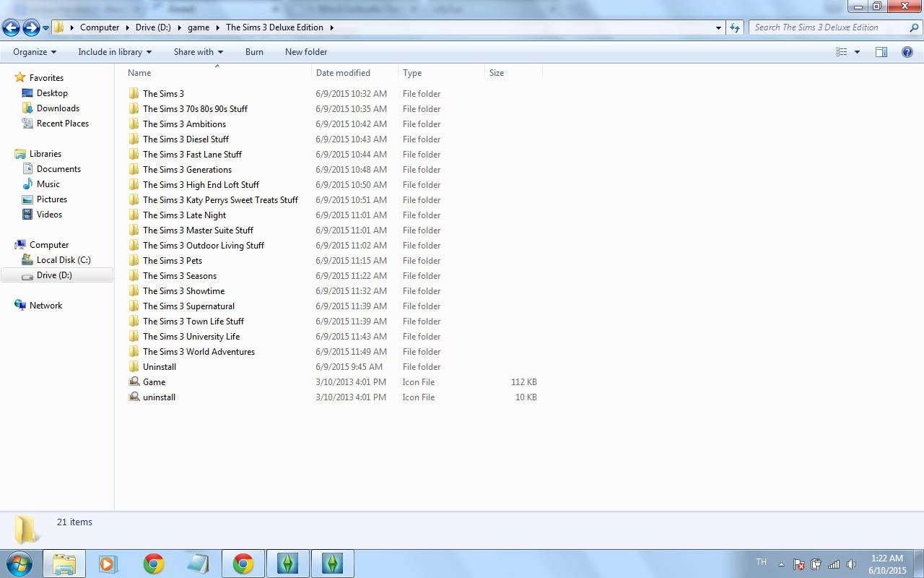Select The Sims 3 Master Suite Stuff folder

pyautogui.click(x=198, y=230)
